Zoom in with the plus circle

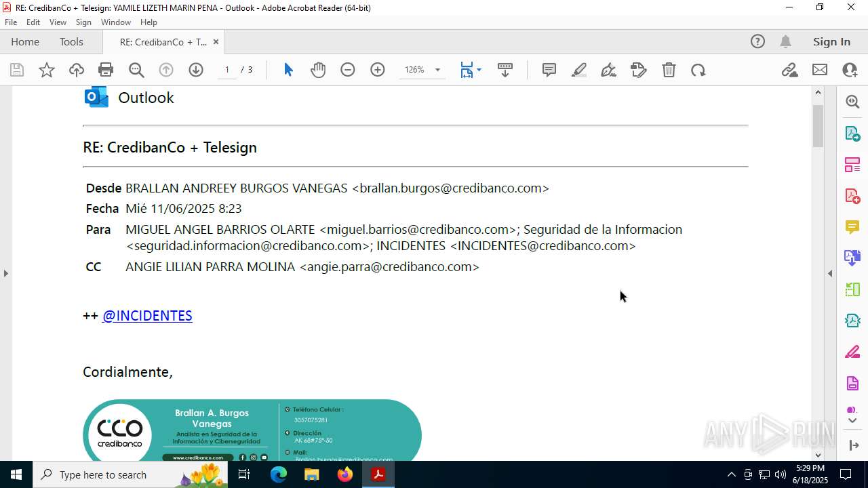(378, 70)
